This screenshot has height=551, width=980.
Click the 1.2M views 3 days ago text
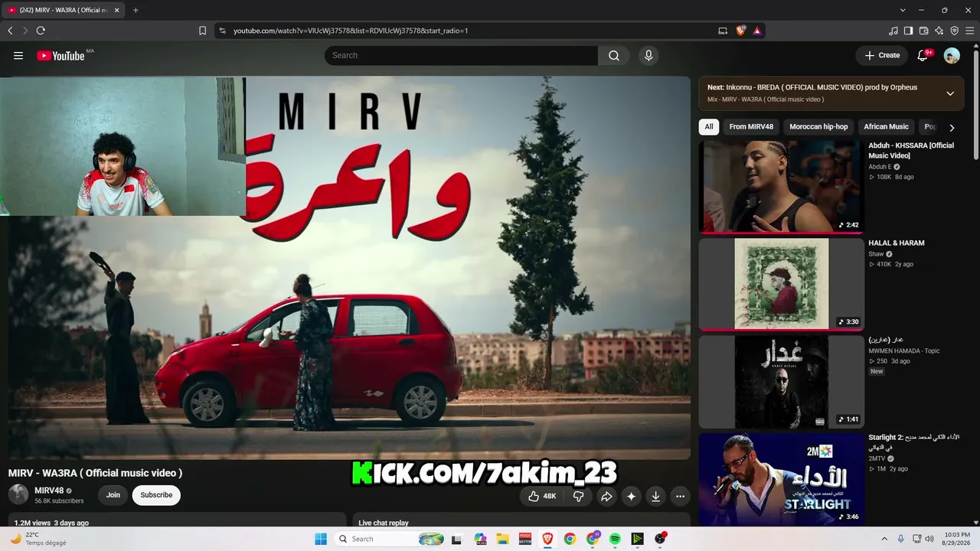click(51, 523)
